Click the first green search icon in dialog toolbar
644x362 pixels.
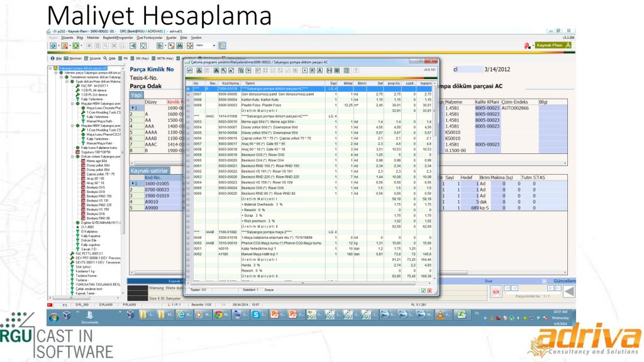[x=216, y=70]
